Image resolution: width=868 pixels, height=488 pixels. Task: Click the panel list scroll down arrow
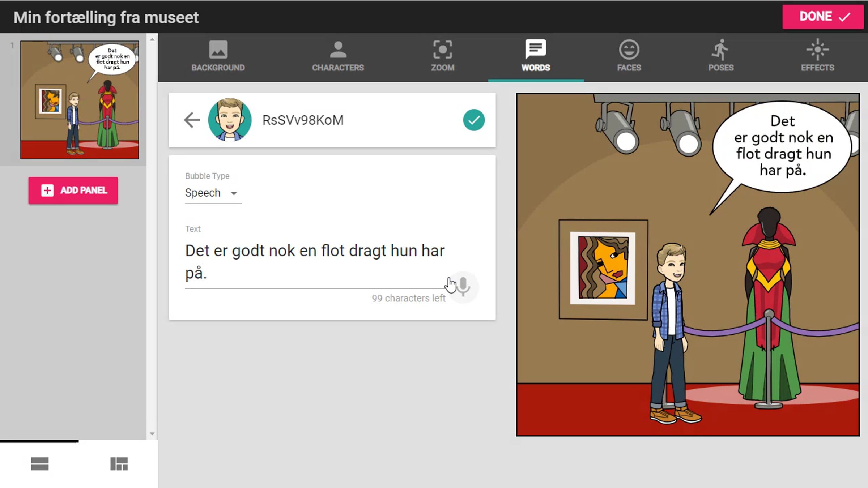(x=152, y=433)
